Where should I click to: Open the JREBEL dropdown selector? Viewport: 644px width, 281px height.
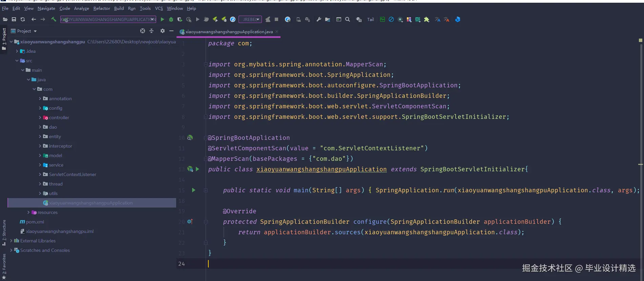pos(250,20)
